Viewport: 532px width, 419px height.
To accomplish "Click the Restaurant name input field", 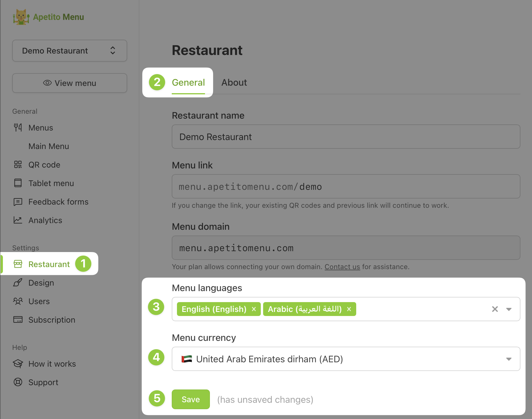I will point(346,137).
